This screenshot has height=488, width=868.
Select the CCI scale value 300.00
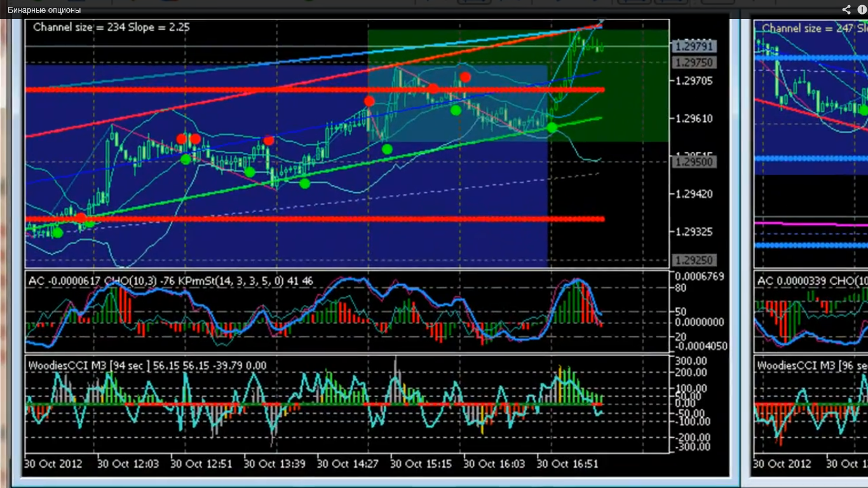click(692, 361)
